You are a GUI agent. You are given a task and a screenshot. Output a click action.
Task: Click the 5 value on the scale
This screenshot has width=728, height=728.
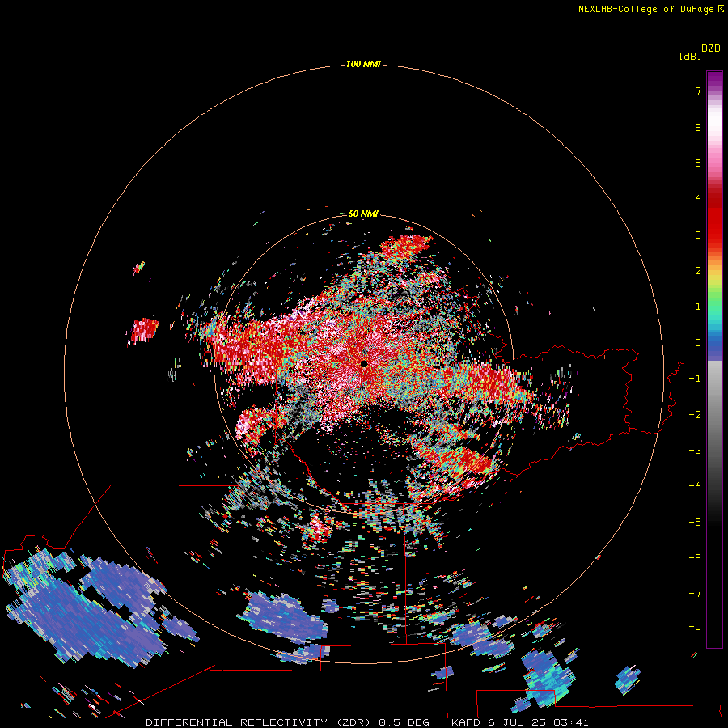pyautogui.click(x=698, y=163)
